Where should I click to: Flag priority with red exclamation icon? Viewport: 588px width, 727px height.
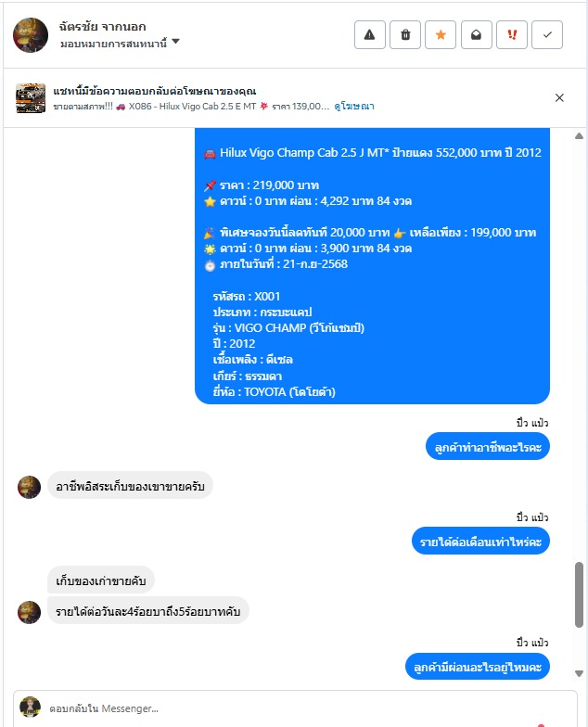512,35
